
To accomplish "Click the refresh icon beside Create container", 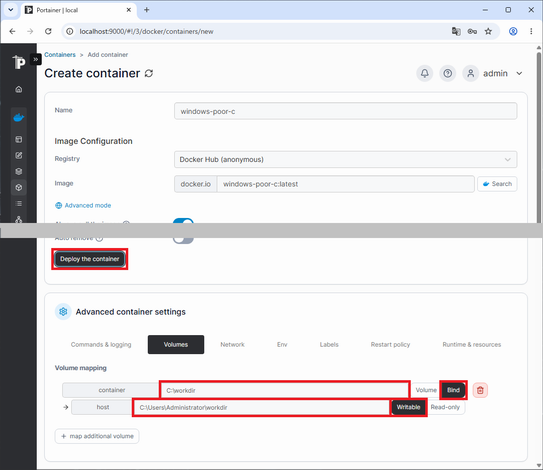I will (149, 73).
